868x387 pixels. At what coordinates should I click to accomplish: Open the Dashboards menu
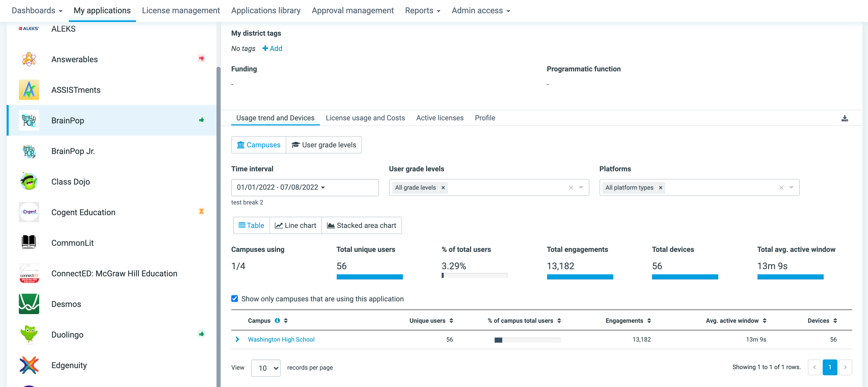coord(37,10)
